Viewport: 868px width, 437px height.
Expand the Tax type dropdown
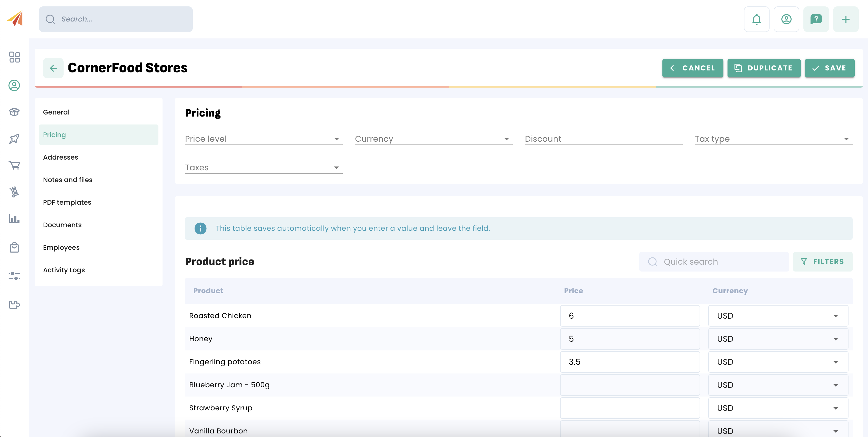click(773, 139)
